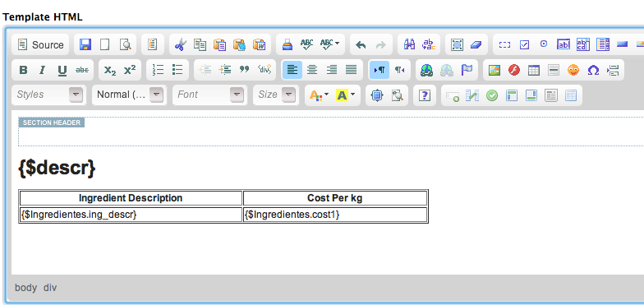Open Find with the binoculars icon
Viewport: 644px width, 305px height.
pyautogui.click(x=409, y=44)
